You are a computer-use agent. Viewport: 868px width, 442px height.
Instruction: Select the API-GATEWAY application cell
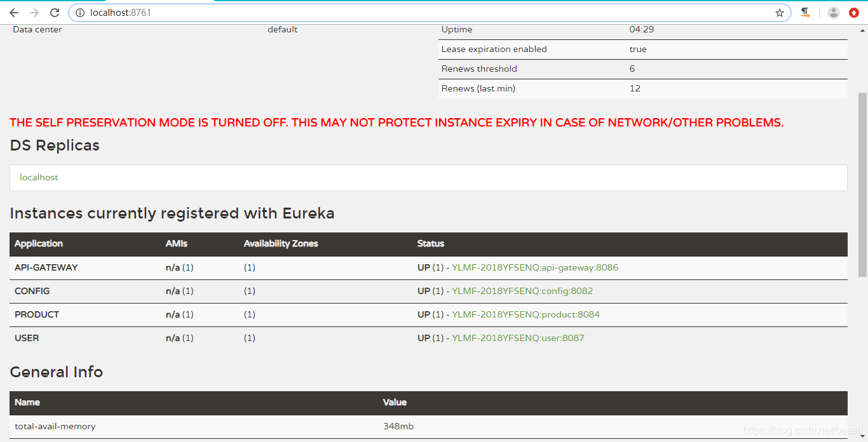(x=46, y=267)
